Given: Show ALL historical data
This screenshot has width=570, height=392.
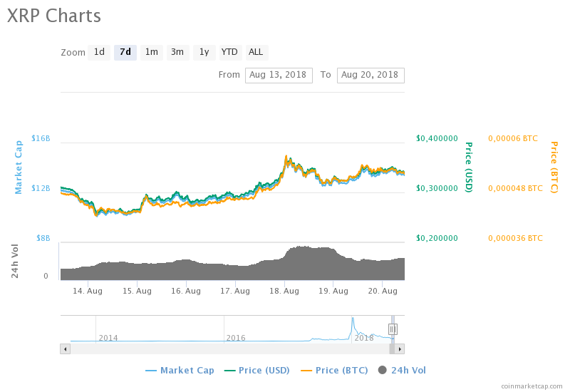Looking at the screenshot, I should [x=256, y=52].
